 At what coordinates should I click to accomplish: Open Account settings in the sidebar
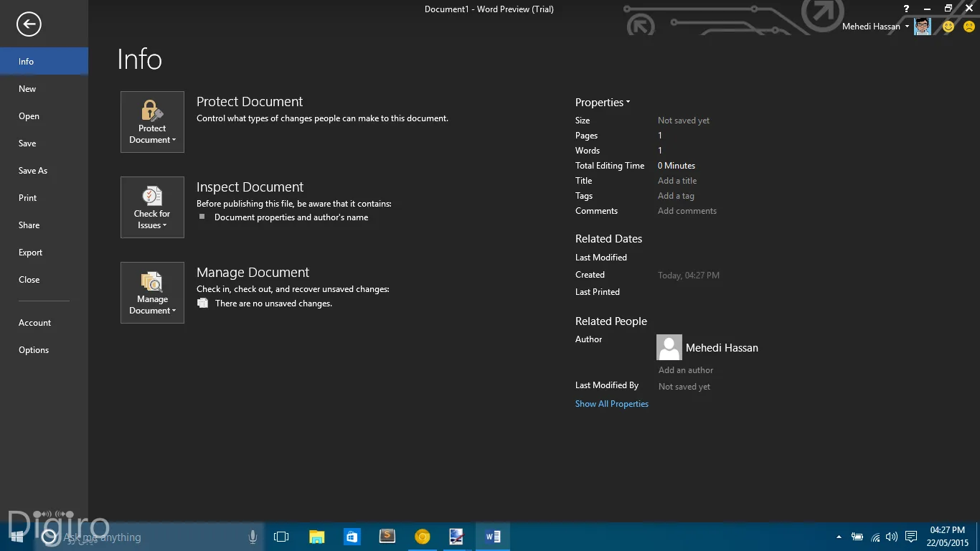click(x=44, y=323)
